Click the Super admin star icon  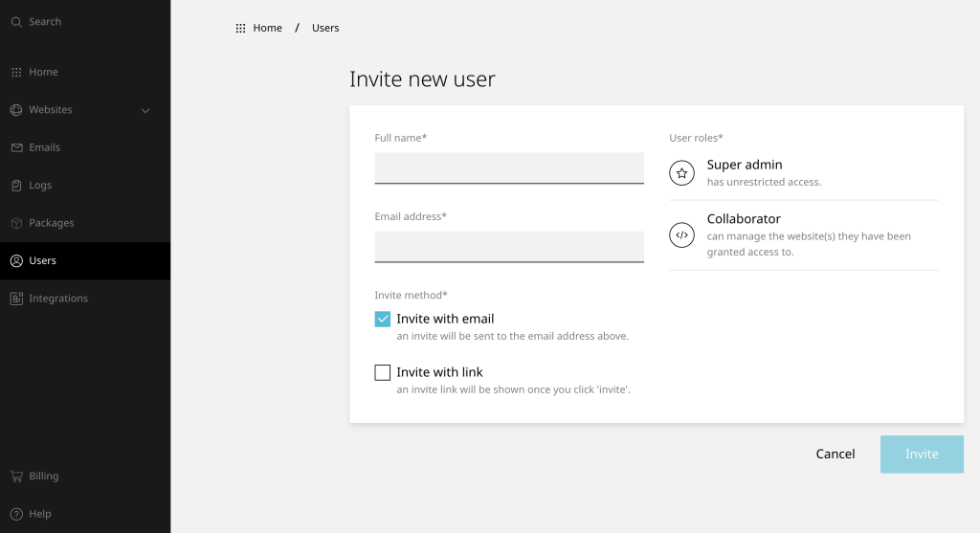pyautogui.click(x=681, y=173)
